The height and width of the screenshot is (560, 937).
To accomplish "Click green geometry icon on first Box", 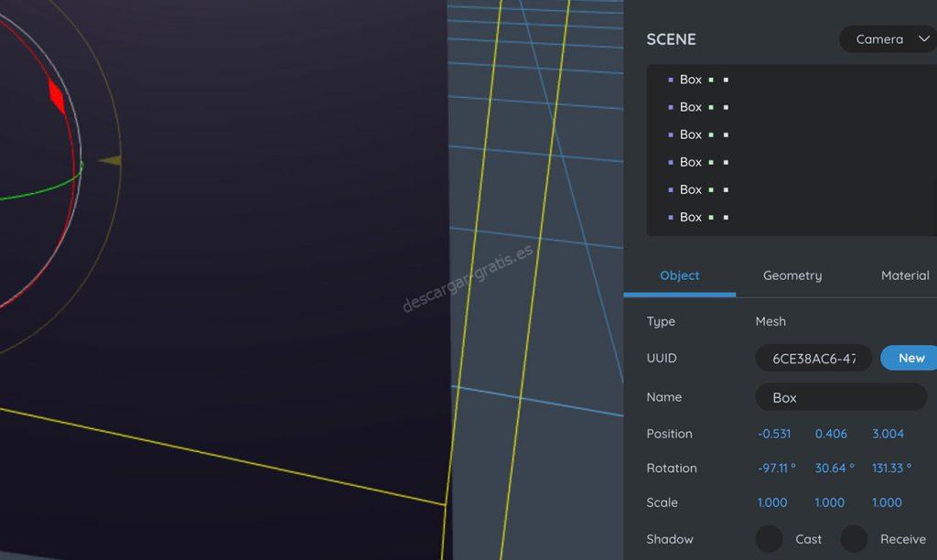I will tap(711, 80).
